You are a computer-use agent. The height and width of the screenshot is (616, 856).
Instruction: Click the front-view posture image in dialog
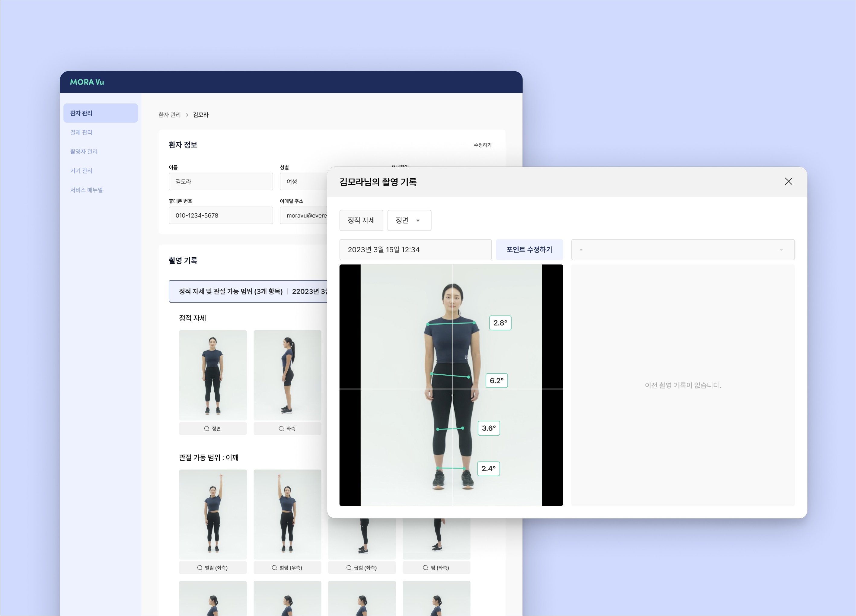[451, 385]
